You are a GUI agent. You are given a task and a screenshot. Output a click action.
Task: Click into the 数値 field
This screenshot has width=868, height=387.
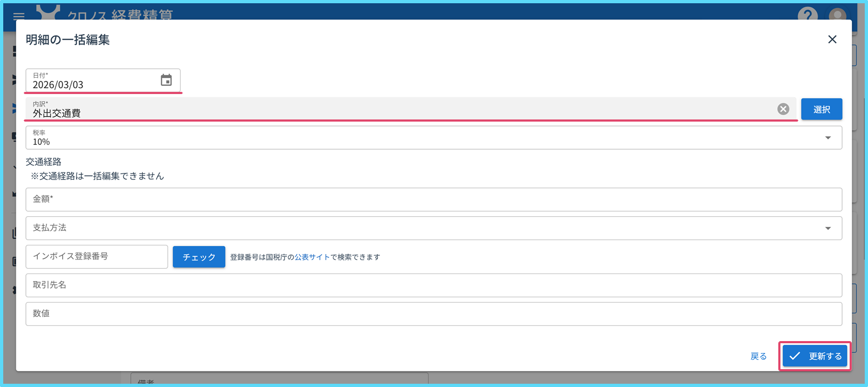coord(432,314)
